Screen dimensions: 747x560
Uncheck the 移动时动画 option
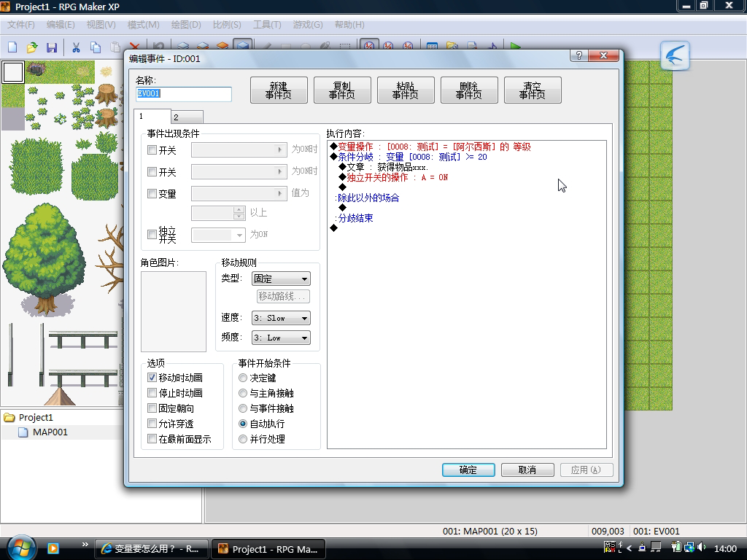pyautogui.click(x=152, y=378)
